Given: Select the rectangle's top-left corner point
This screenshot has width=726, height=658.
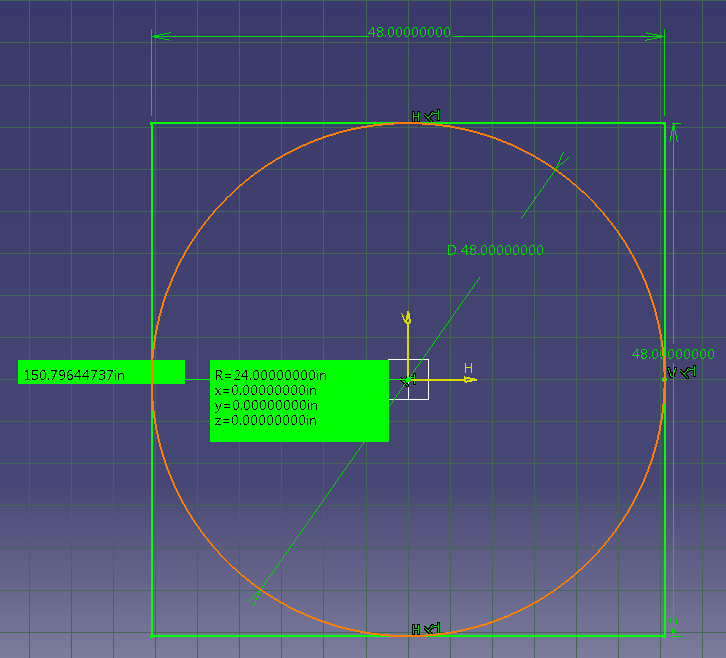Looking at the screenshot, I should pyautogui.click(x=152, y=123).
